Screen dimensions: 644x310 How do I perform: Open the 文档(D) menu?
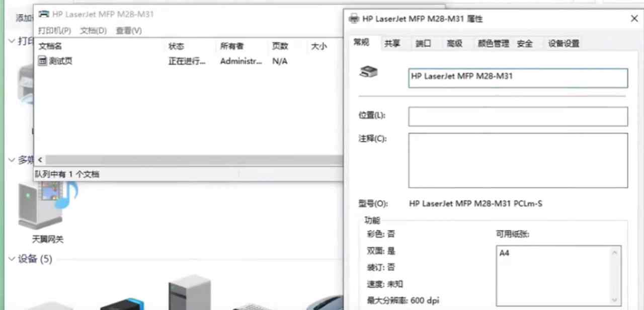pos(93,30)
